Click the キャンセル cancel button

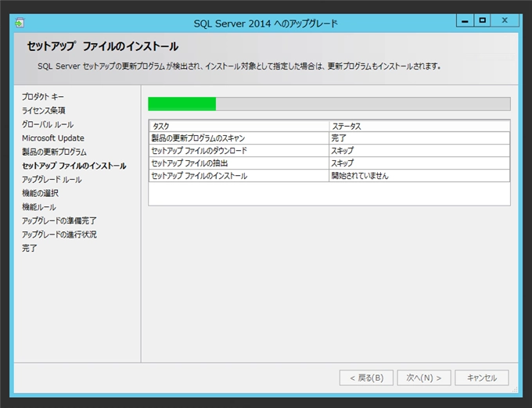482,378
